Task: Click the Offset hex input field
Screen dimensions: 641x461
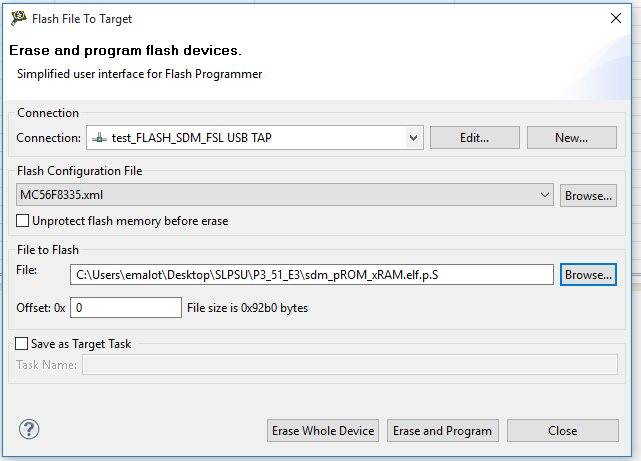Action: coord(126,308)
